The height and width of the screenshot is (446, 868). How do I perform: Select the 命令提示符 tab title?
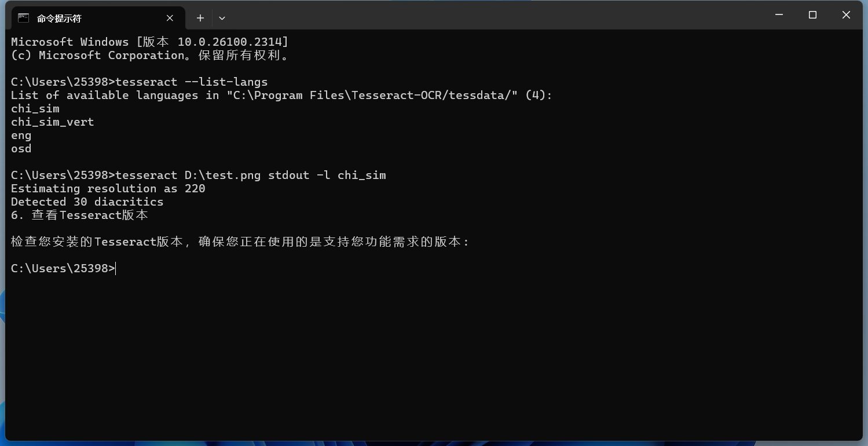(59, 19)
